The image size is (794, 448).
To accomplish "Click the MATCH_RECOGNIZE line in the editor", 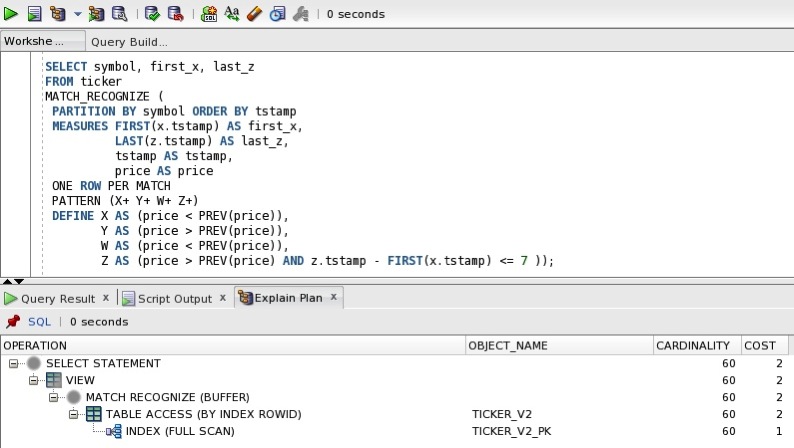I will point(104,97).
